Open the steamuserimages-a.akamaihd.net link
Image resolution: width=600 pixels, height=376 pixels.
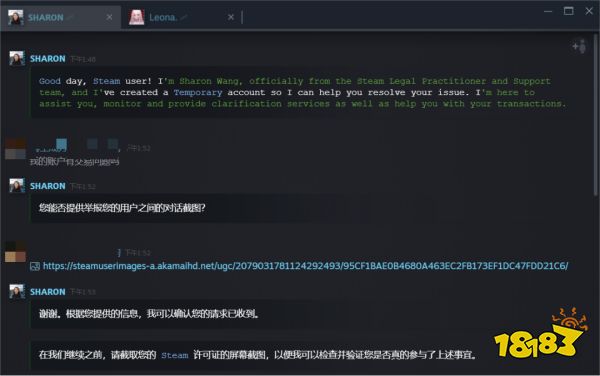pyautogui.click(x=305, y=266)
